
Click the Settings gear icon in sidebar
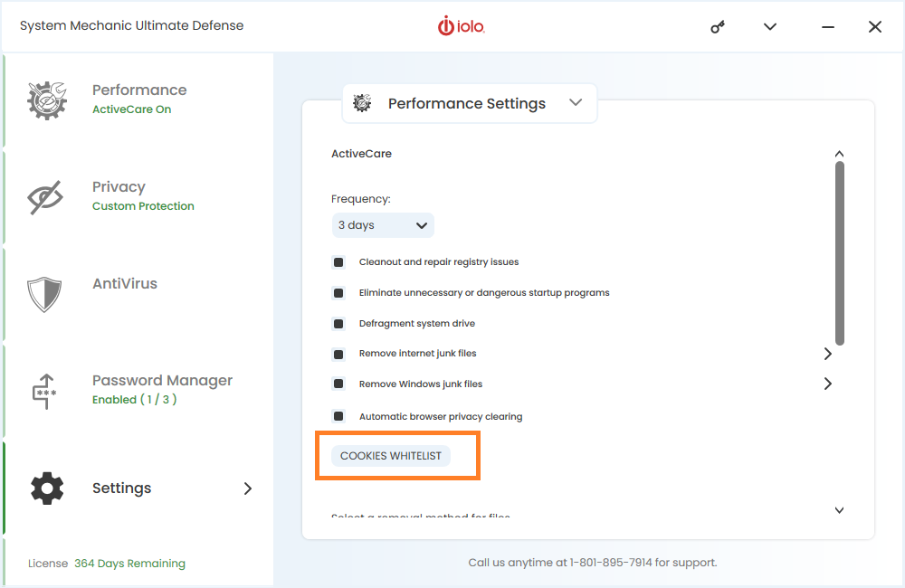coord(47,488)
